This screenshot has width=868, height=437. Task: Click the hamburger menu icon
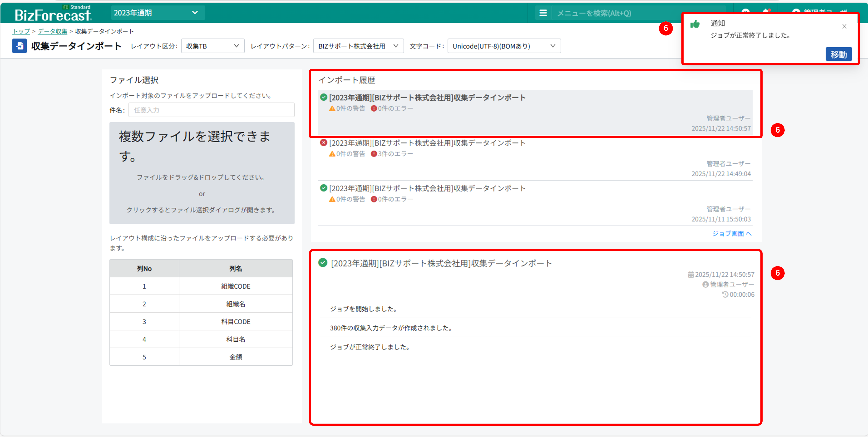tap(543, 13)
